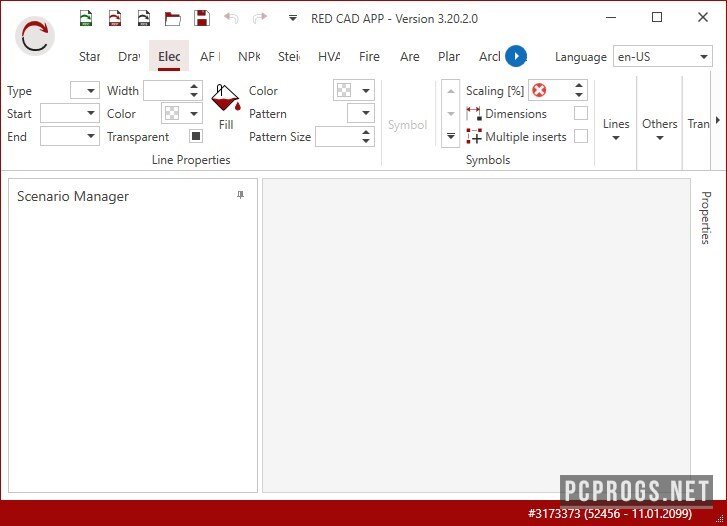Screen dimensions: 727x526
Task: Click the undo arrow icon
Action: click(231, 18)
